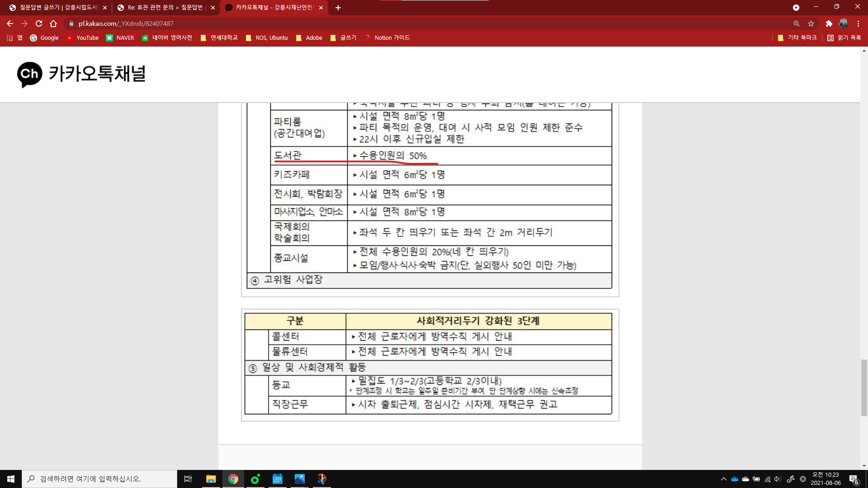This screenshot has height=488, width=868.
Task: Open the Extensions puzzle icon
Action: (x=829, y=23)
